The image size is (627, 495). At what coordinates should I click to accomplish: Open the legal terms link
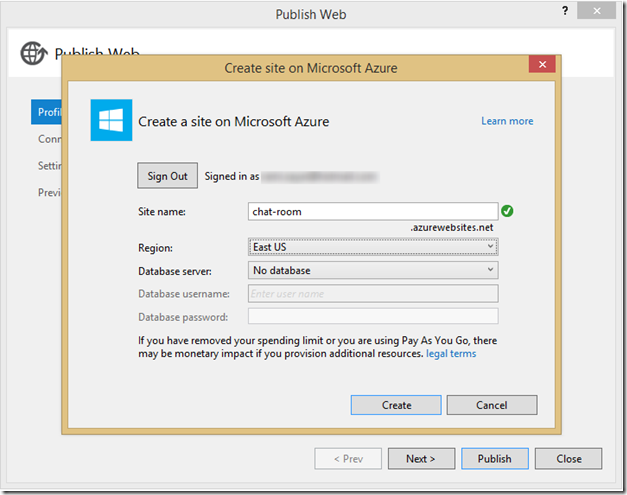coord(451,353)
